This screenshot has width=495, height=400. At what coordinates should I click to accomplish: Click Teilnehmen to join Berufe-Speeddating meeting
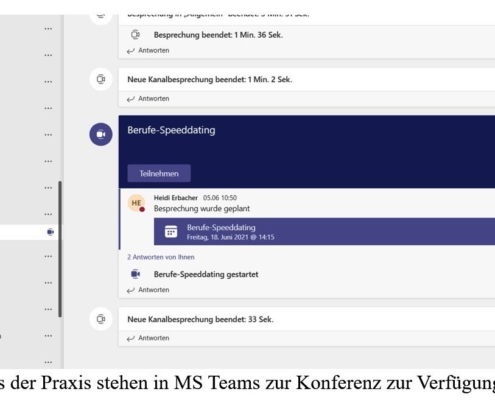159,173
